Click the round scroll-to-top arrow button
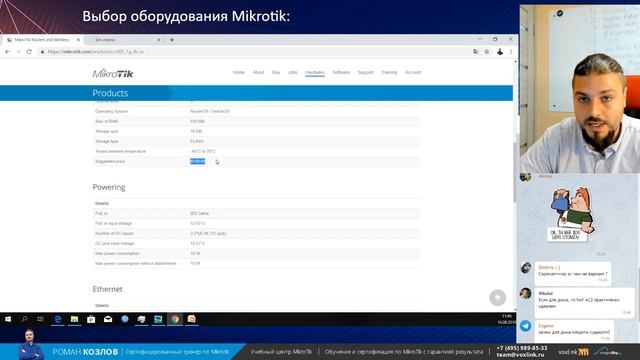This screenshot has height=360, width=640. [498, 298]
